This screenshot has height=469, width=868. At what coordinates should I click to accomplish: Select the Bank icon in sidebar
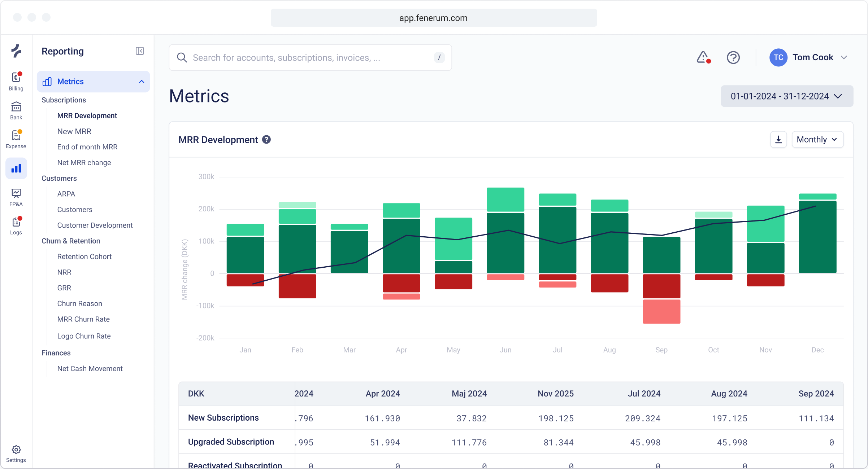[x=16, y=107]
